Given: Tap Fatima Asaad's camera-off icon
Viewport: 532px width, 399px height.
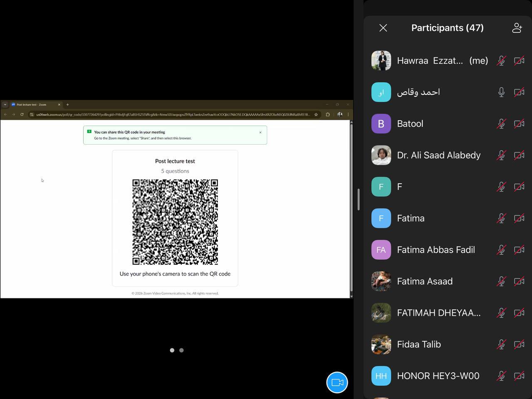Looking at the screenshot, I should [519, 281].
